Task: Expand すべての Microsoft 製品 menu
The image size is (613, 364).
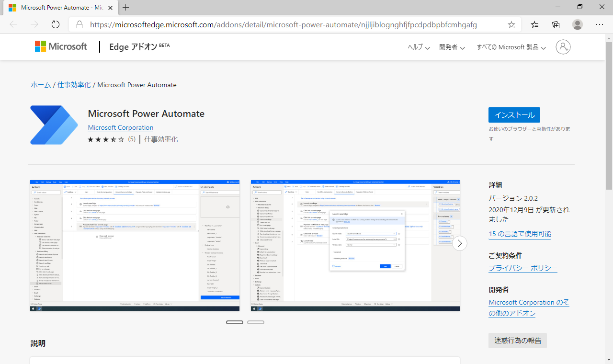Action: 511,47
